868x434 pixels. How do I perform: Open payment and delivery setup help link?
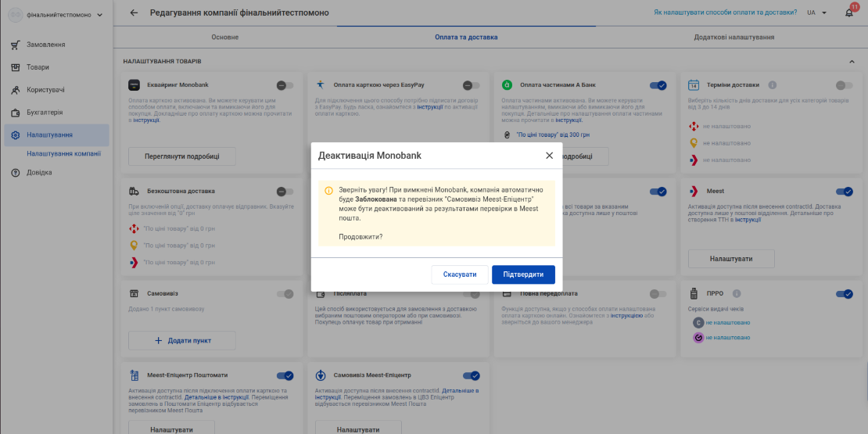(x=725, y=13)
